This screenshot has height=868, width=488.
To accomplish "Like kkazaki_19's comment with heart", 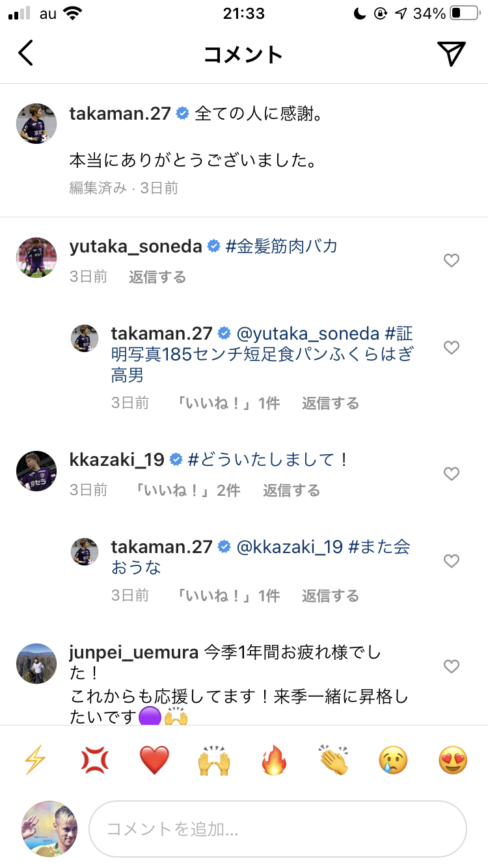I will tap(451, 474).
